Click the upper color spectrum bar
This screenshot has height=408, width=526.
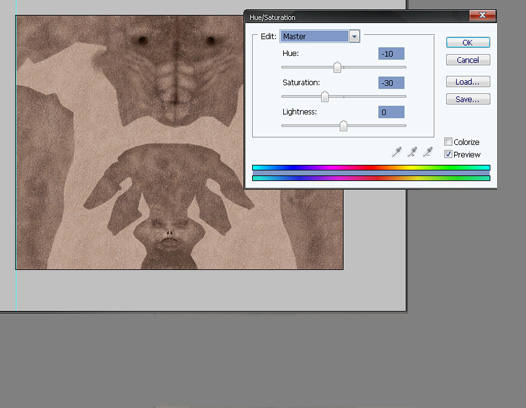(x=371, y=168)
